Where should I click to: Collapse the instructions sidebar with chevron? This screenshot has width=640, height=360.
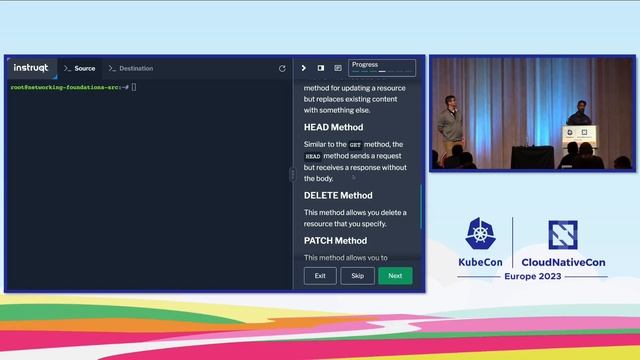coord(303,68)
